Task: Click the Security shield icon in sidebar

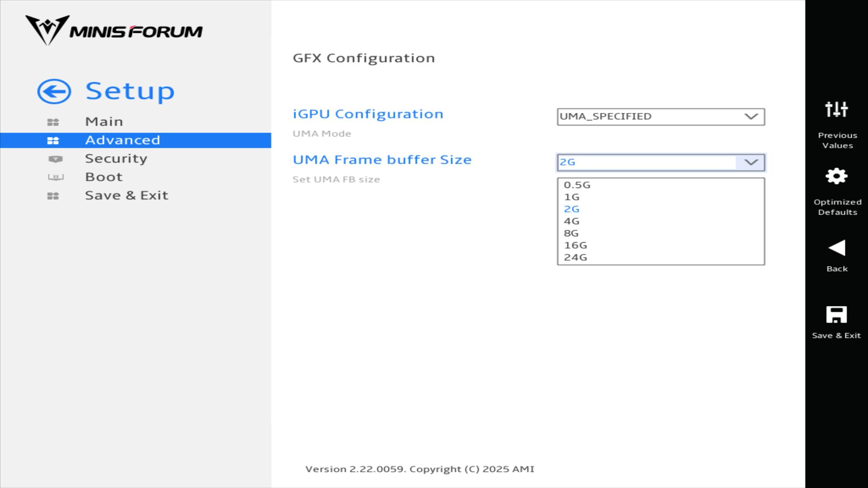Action: (x=55, y=159)
